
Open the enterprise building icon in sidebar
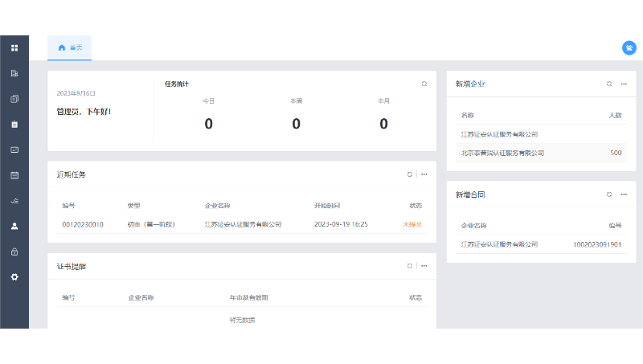(x=14, y=73)
